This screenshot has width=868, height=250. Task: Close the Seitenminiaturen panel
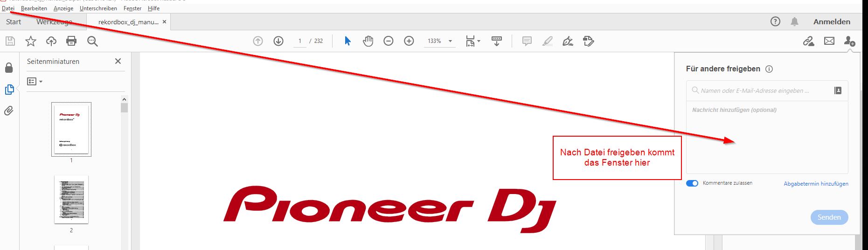(118, 61)
